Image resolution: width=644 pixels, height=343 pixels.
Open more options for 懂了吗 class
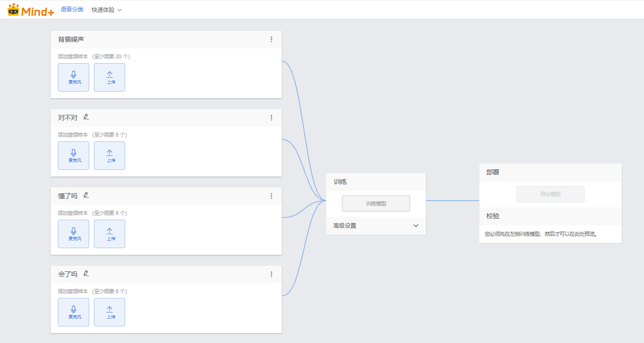[271, 196]
